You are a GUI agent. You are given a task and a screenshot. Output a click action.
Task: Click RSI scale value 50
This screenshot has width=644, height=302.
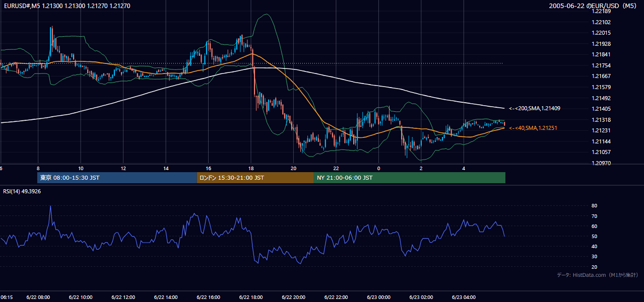pyautogui.click(x=594, y=236)
